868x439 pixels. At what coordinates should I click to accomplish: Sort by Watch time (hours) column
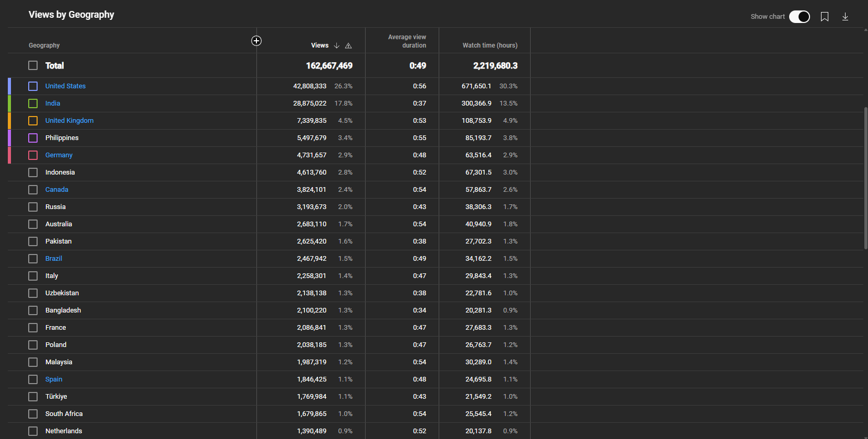tap(489, 45)
